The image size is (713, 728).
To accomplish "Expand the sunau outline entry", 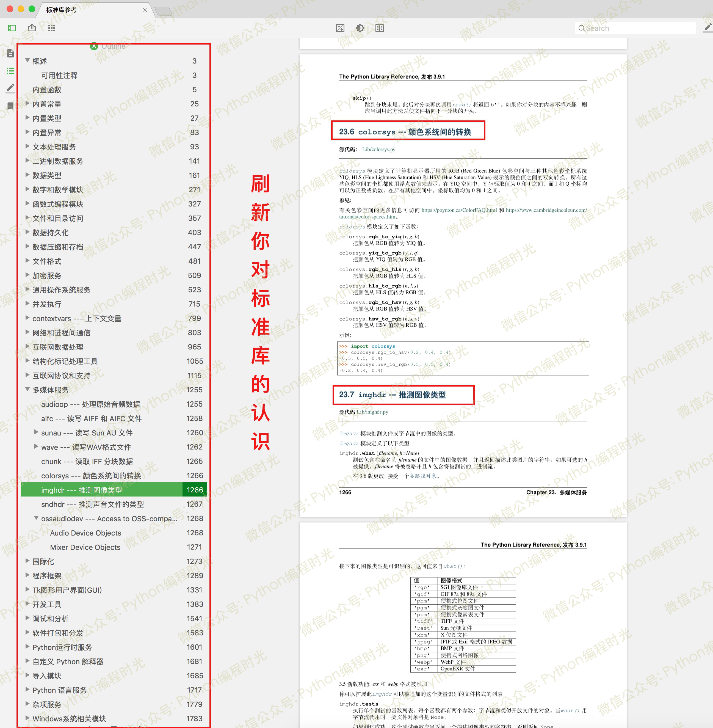I will [36, 432].
